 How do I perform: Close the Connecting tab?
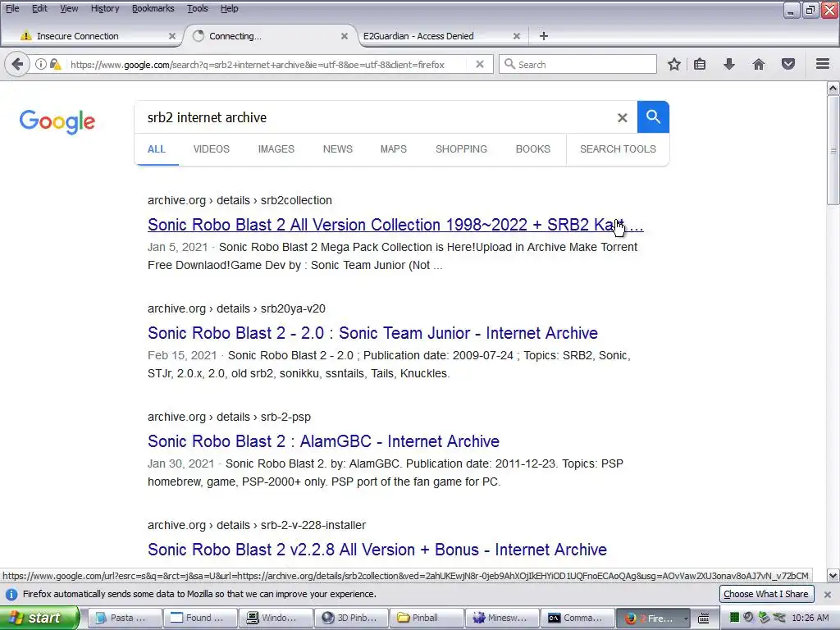pos(345,36)
